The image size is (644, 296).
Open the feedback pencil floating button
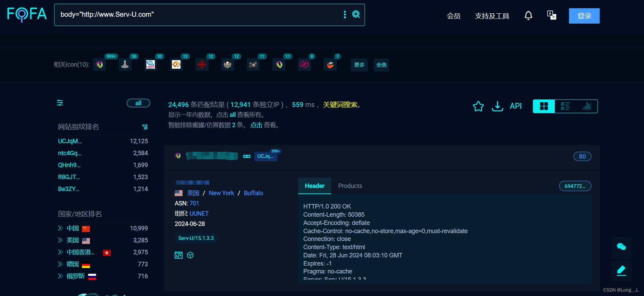(x=621, y=270)
